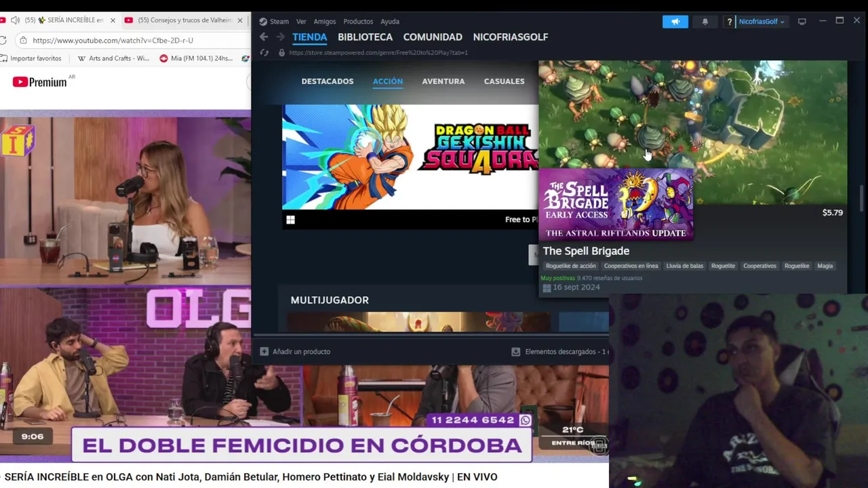
Task: Open Dragon Ball Gekishin Squadra banner
Action: click(410, 157)
